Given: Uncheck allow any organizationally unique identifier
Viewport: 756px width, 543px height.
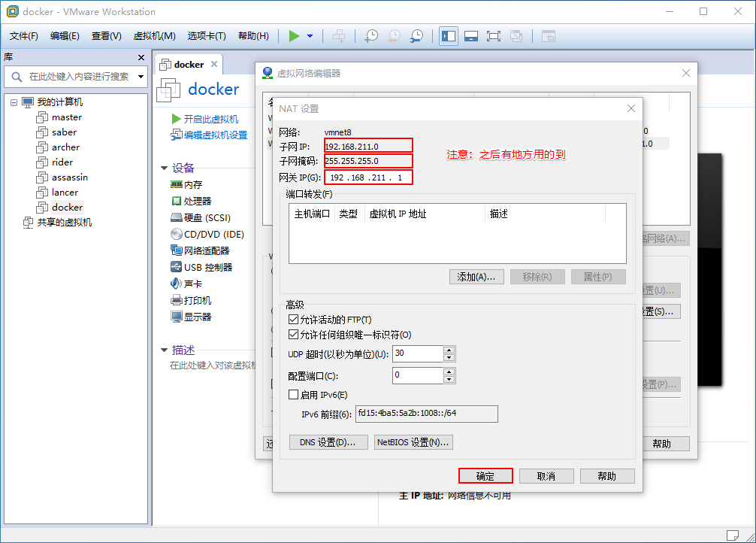Looking at the screenshot, I should 294,335.
